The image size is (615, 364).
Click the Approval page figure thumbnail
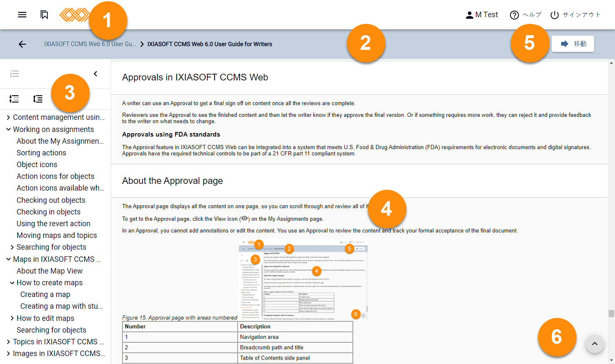[303, 279]
